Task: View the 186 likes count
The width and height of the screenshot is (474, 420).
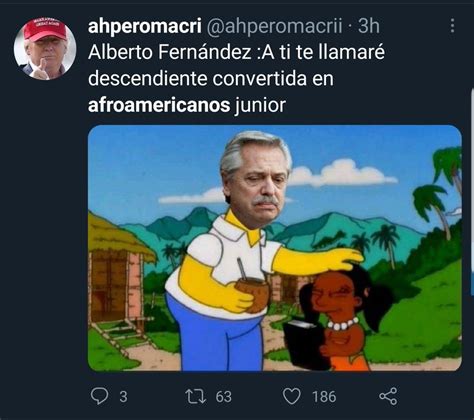Action: (x=324, y=397)
